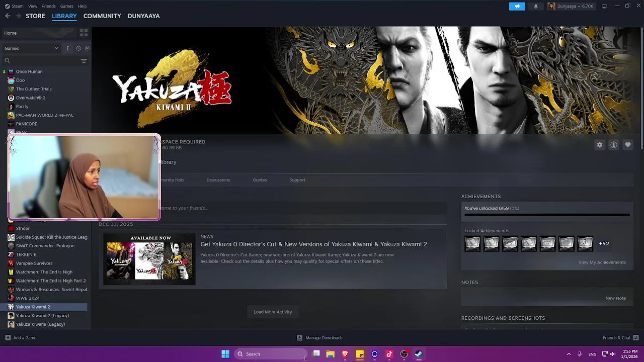Open the Windows Start menu
Image resolution: width=644 pixels, height=362 pixels.
[x=225, y=354]
